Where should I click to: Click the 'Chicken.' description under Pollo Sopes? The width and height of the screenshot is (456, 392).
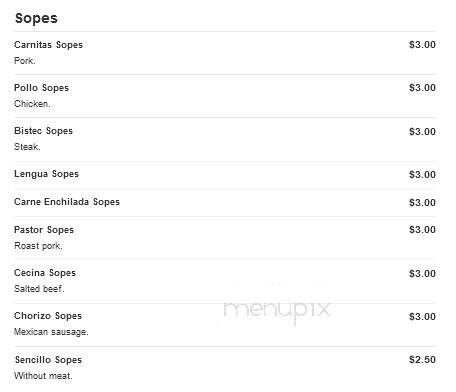click(x=32, y=104)
